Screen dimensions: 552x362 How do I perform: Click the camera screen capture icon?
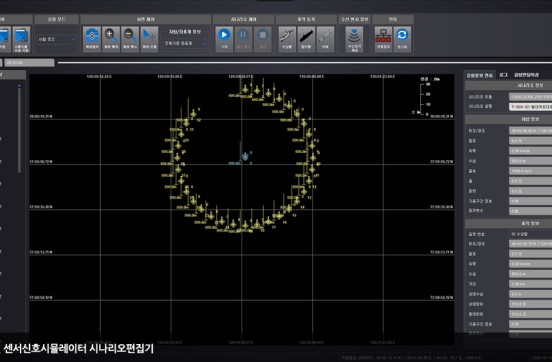(x=92, y=39)
